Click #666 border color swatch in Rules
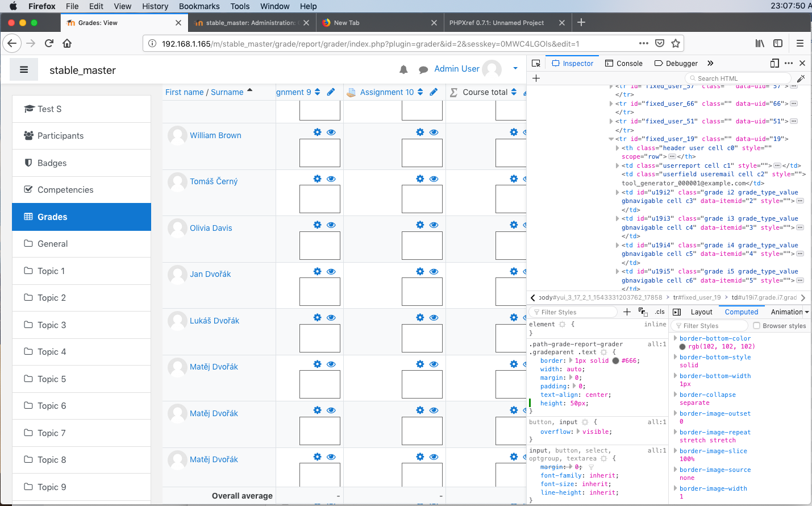 coord(615,360)
